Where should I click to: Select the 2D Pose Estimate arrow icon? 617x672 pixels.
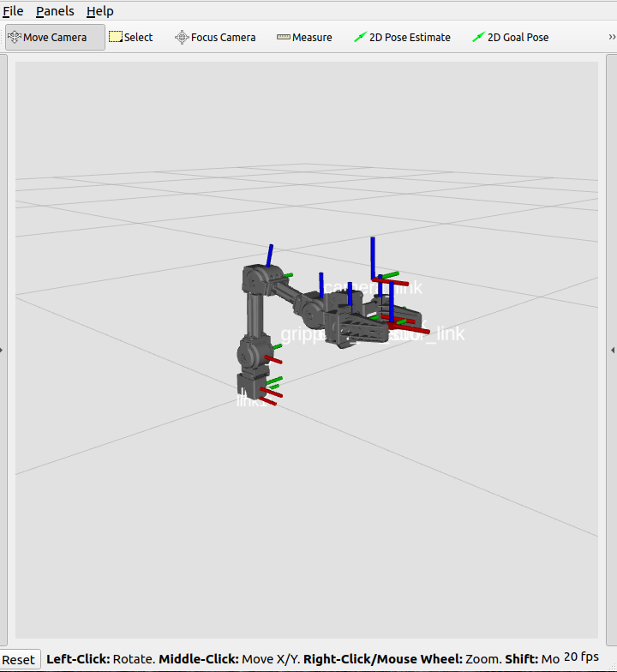[360, 37]
